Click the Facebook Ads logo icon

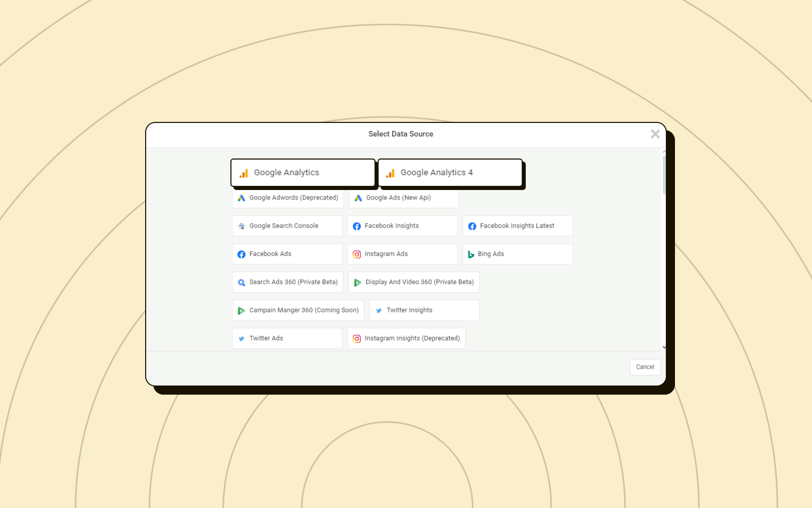point(242,254)
